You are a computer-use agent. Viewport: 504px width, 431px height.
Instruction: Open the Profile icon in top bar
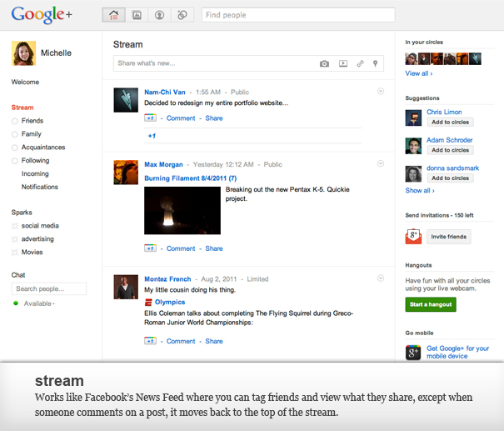pyautogui.click(x=159, y=15)
